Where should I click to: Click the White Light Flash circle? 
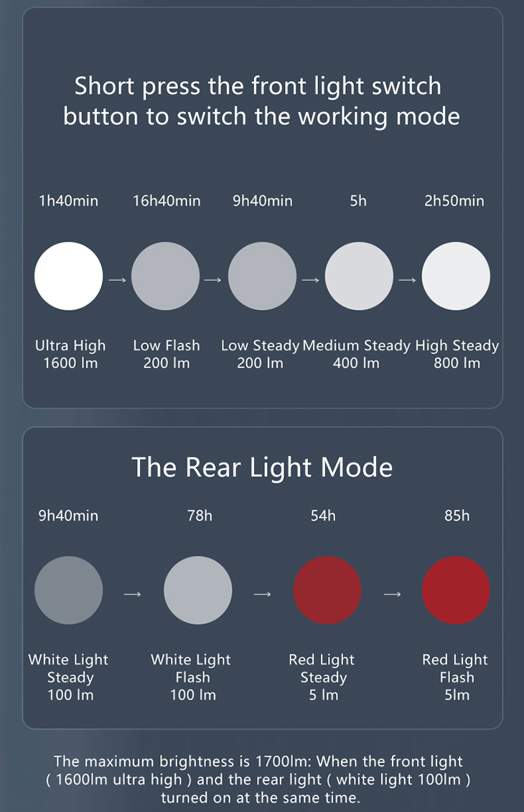coord(198,590)
